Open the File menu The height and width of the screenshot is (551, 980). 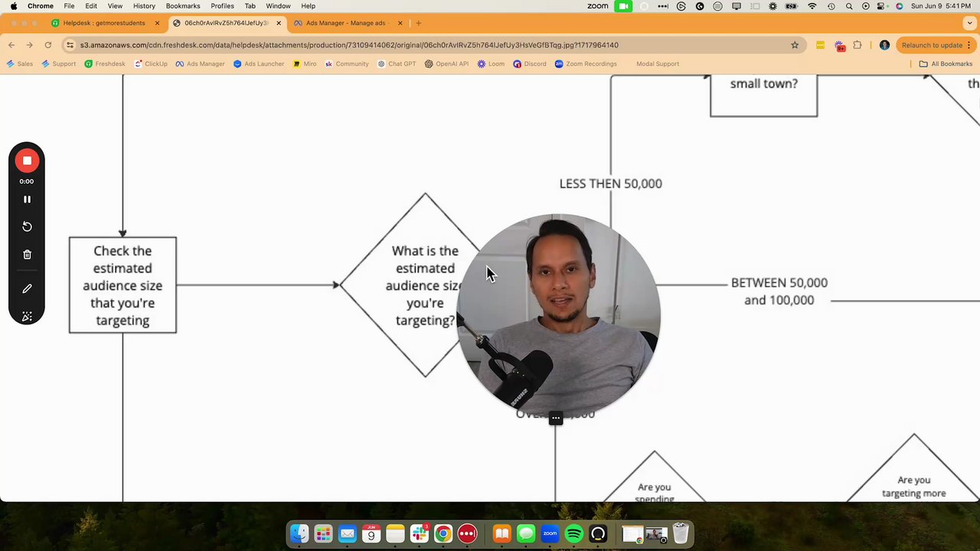click(69, 6)
